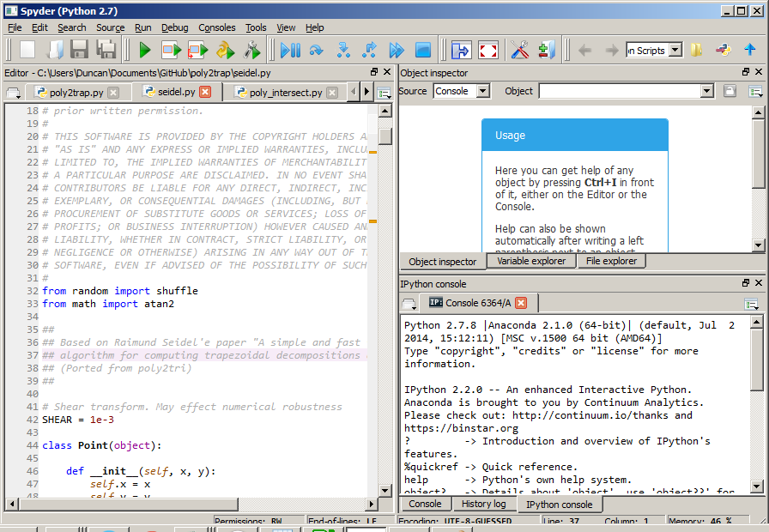The image size is (769, 532).
Task: Click the Run current cell icon
Action: click(172, 51)
